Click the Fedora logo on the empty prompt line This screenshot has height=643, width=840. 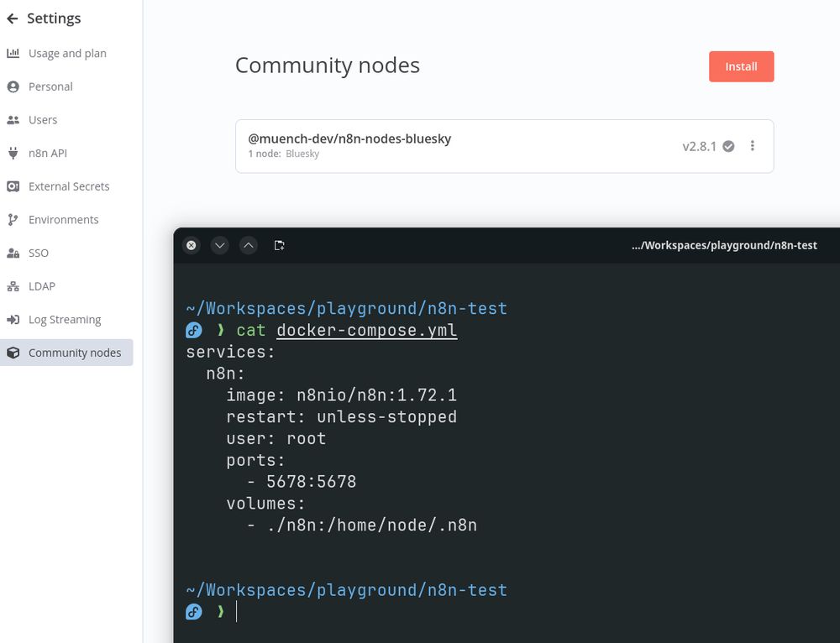tap(194, 611)
